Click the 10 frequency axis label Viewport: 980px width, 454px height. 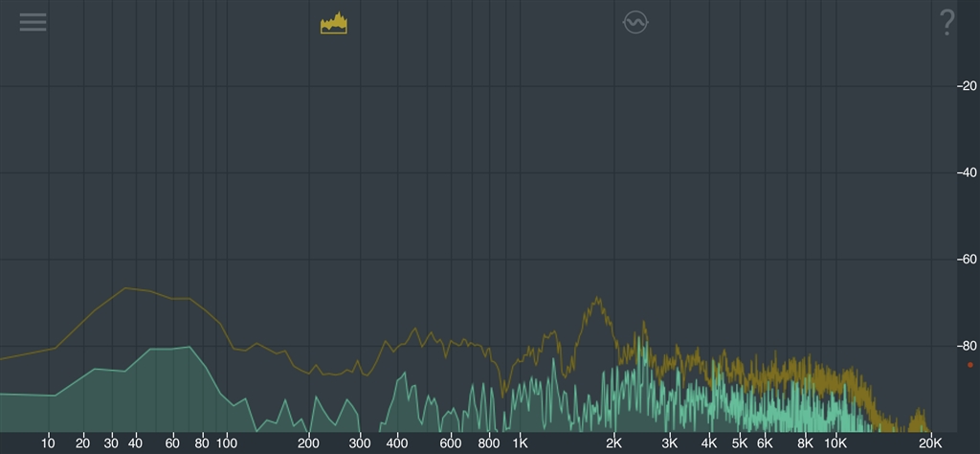point(48,443)
